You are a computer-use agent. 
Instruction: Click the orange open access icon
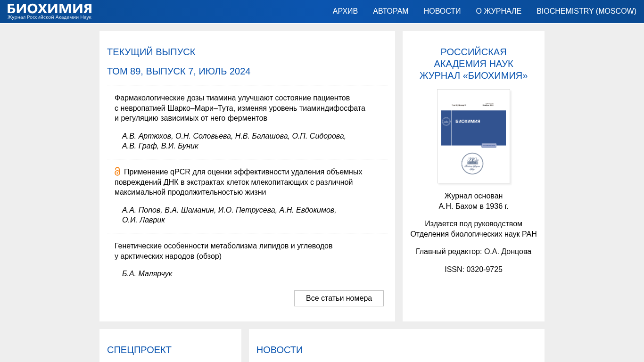pos(117,172)
